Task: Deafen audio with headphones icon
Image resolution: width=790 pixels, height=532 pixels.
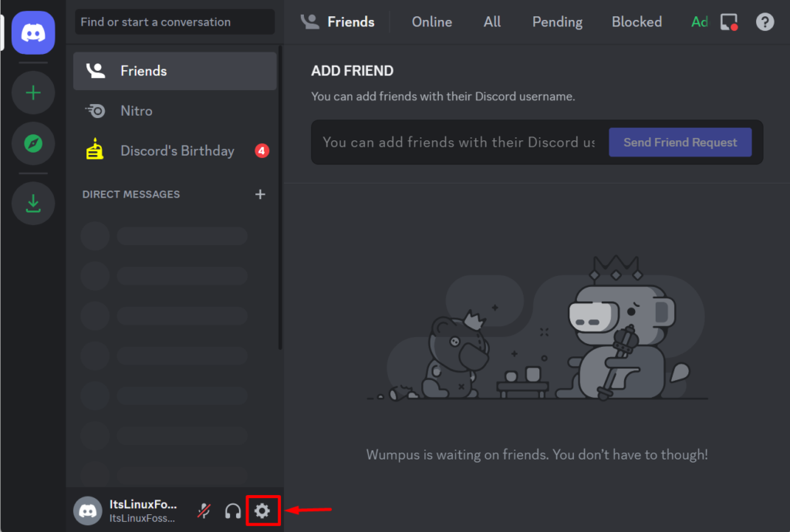Action: point(233,511)
